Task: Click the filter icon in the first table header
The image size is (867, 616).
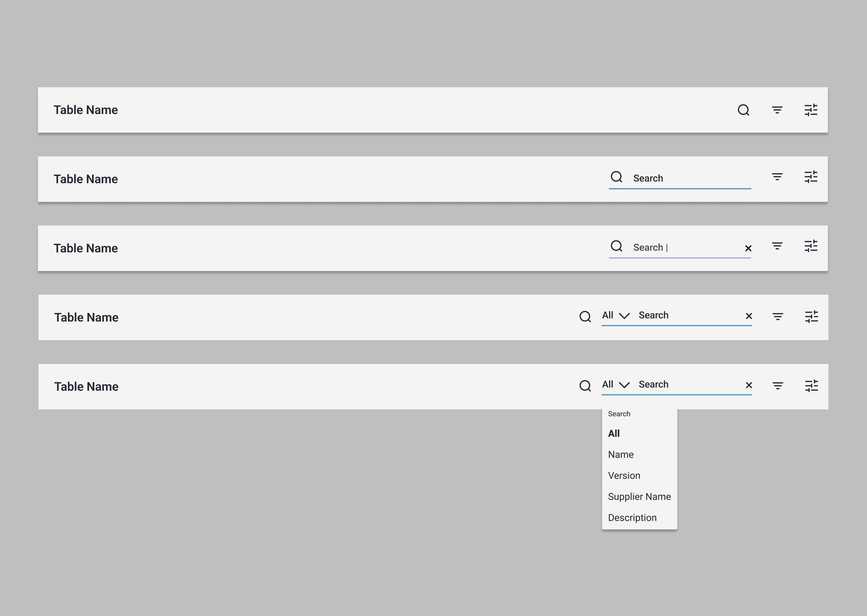Action: [x=777, y=110]
